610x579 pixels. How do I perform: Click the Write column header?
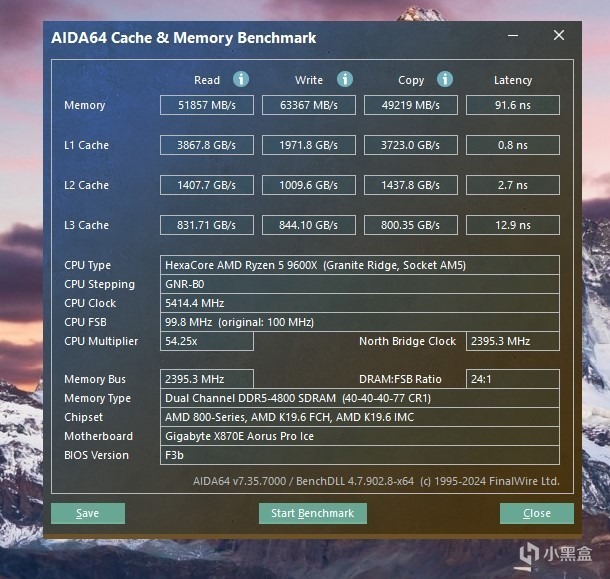click(309, 80)
